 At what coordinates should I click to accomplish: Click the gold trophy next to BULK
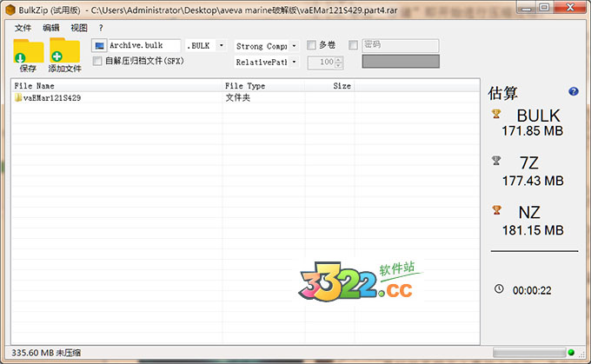496,114
